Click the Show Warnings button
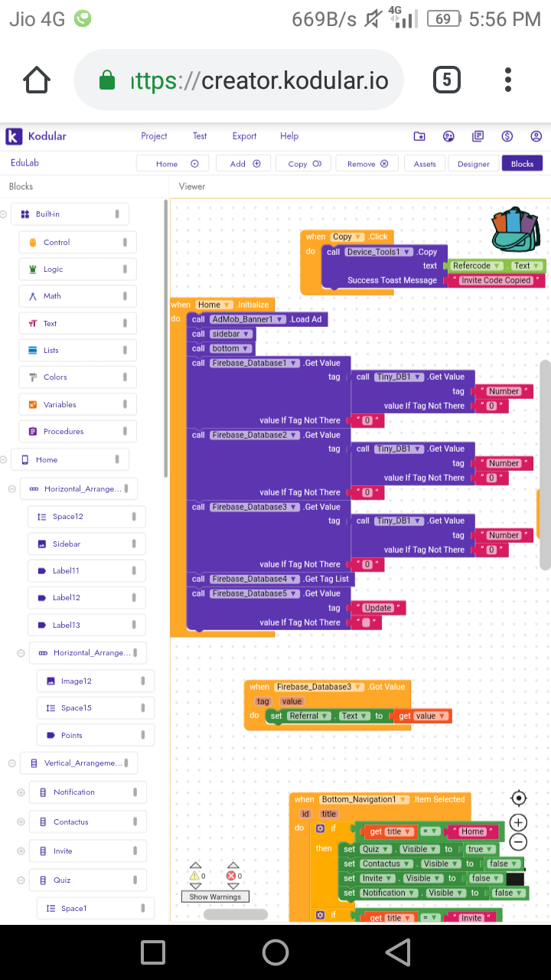Image resolution: width=551 pixels, height=980 pixels. point(215,897)
